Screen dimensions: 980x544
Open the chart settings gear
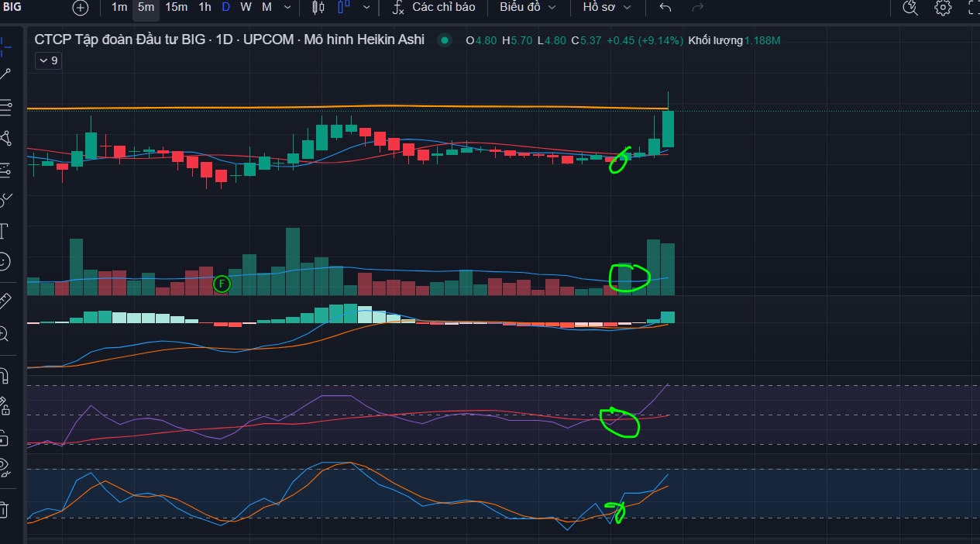pyautogui.click(x=943, y=8)
